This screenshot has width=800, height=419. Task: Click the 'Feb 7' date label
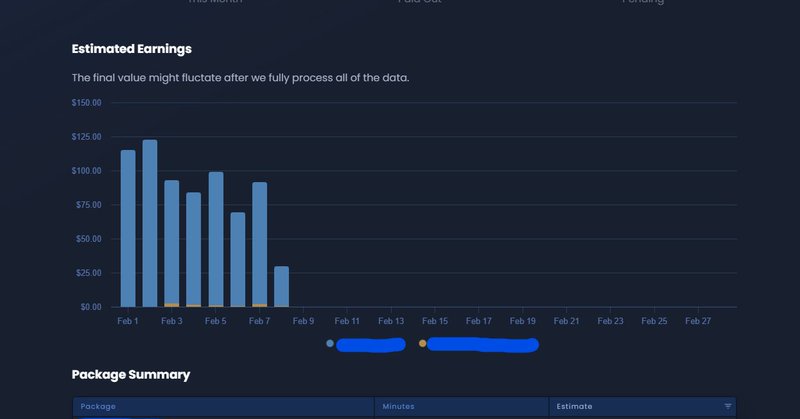260,321
